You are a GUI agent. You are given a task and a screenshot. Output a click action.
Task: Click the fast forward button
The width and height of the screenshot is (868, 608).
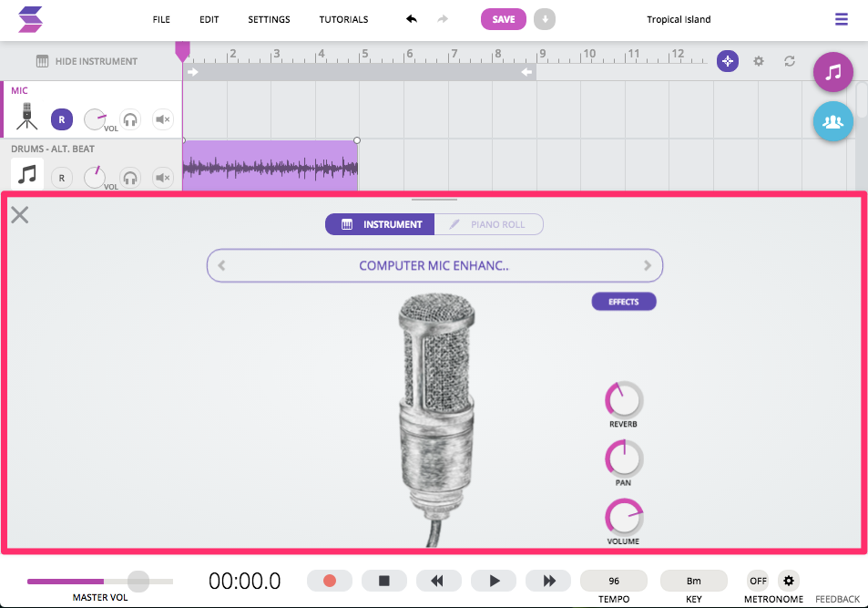(x=548, y=581)
